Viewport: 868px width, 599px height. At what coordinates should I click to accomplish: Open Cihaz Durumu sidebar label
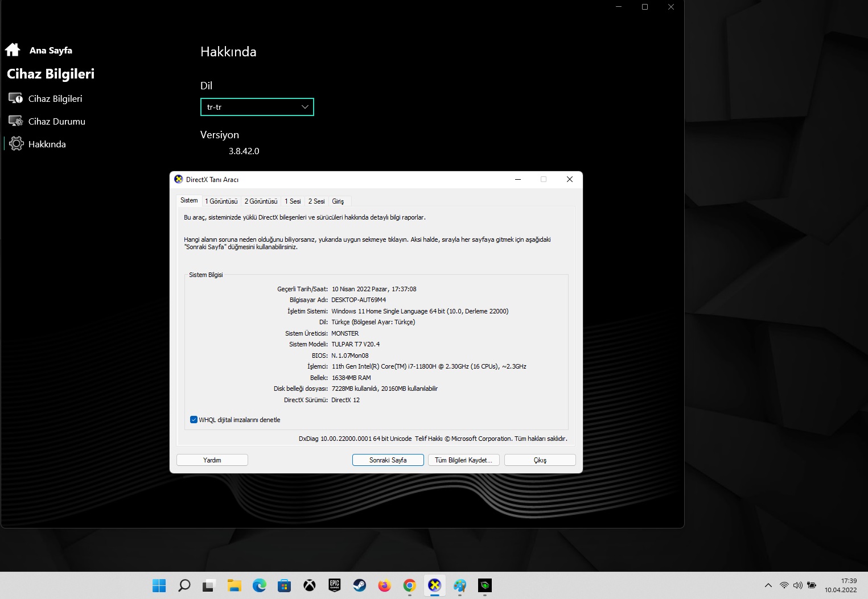coord(57,121)
